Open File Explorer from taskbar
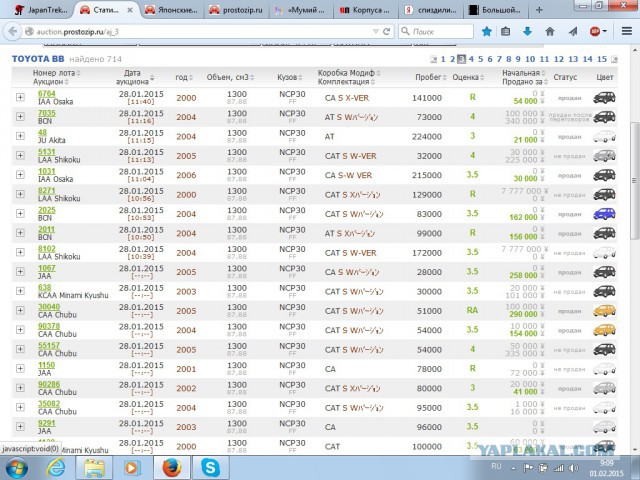The image size is (640, 480). pyautogui.click(x=94, y=468)
